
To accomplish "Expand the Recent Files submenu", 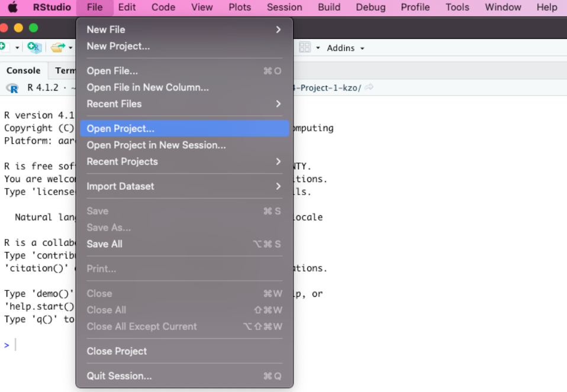I will [185, 104].
